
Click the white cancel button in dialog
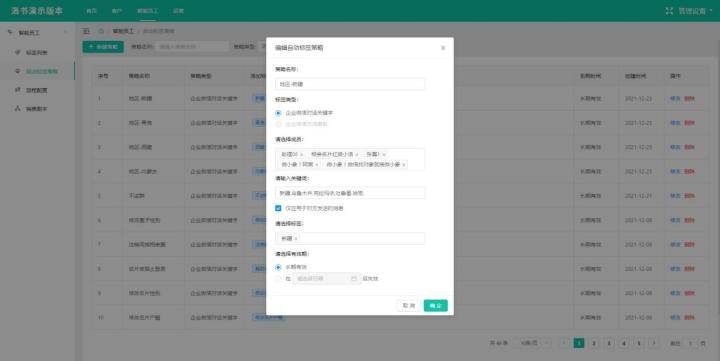409,305
